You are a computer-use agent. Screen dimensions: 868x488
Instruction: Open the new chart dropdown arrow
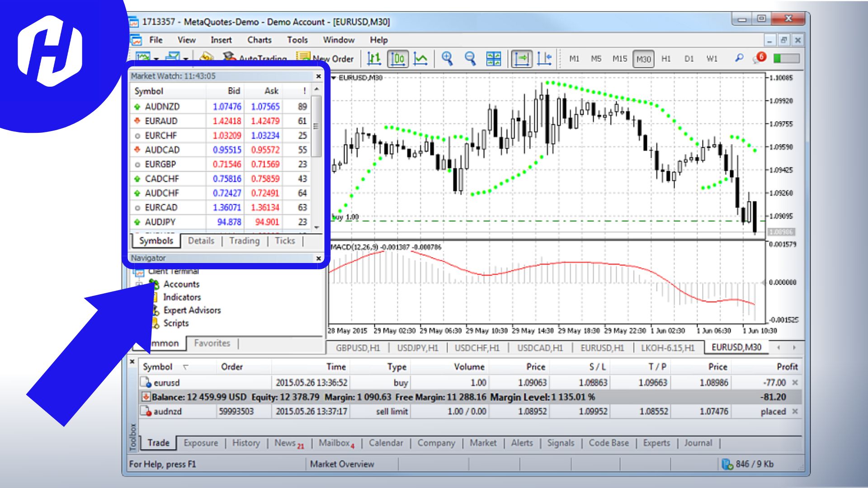pos(156,59)
